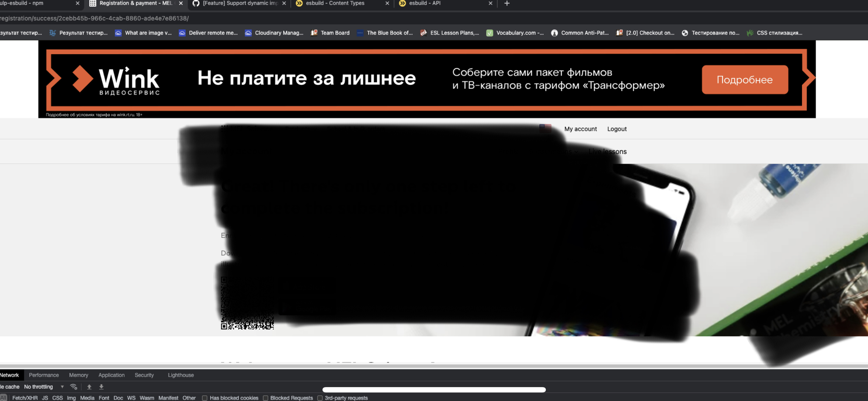Expand the No throttling dropdown
This screenshot has height=401, width=868.
click(x=44, y=387)
